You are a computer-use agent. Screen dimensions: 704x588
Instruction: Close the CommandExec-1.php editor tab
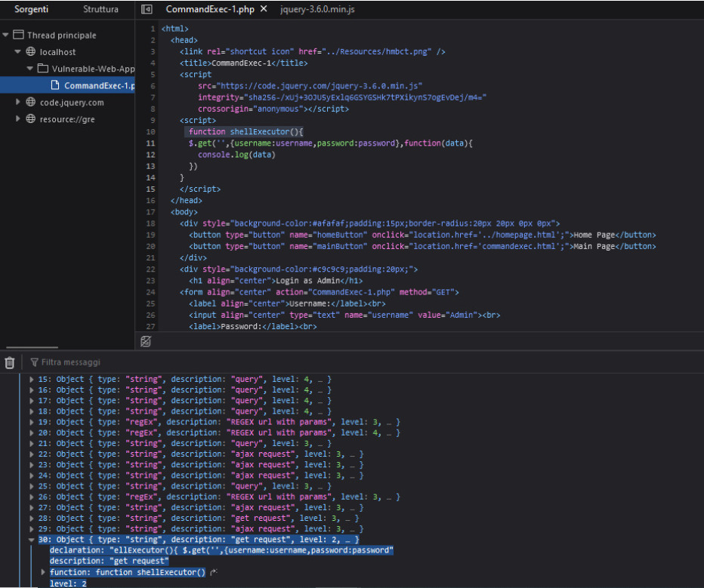coord(263,10)
